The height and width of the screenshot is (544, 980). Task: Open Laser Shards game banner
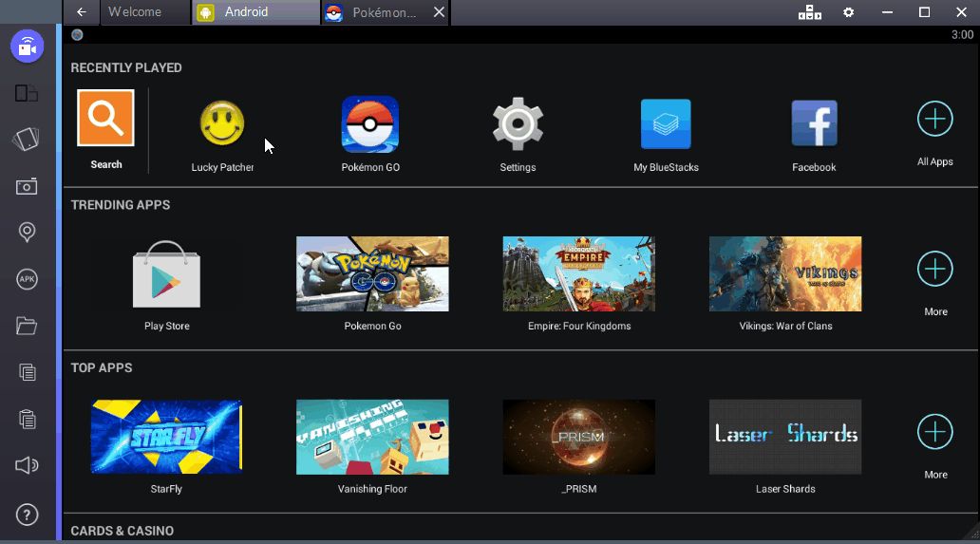[785, 437]
